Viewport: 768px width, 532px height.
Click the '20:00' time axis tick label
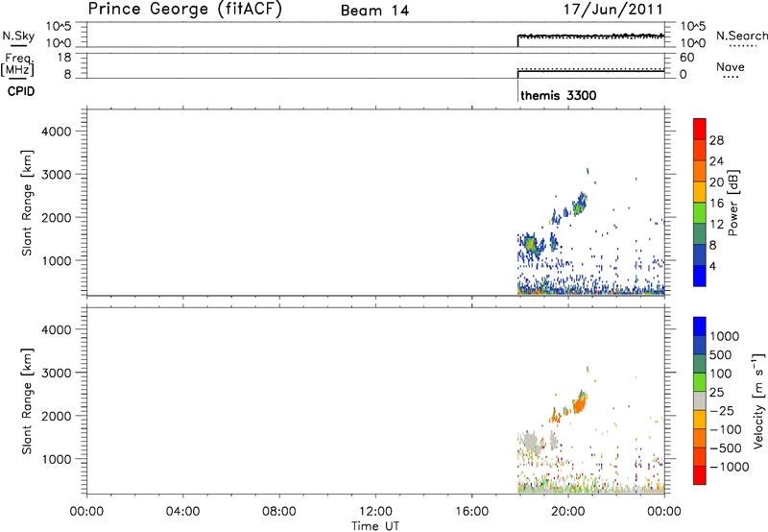[x=567, y=512]
